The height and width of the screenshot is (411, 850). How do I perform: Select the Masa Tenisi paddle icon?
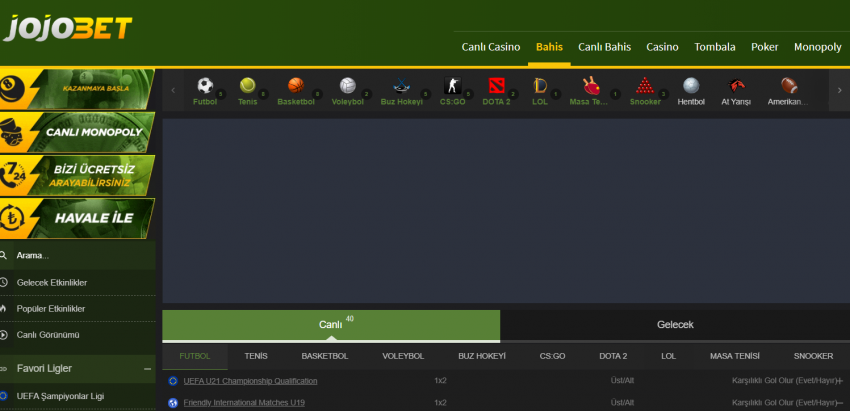[591, 85]
